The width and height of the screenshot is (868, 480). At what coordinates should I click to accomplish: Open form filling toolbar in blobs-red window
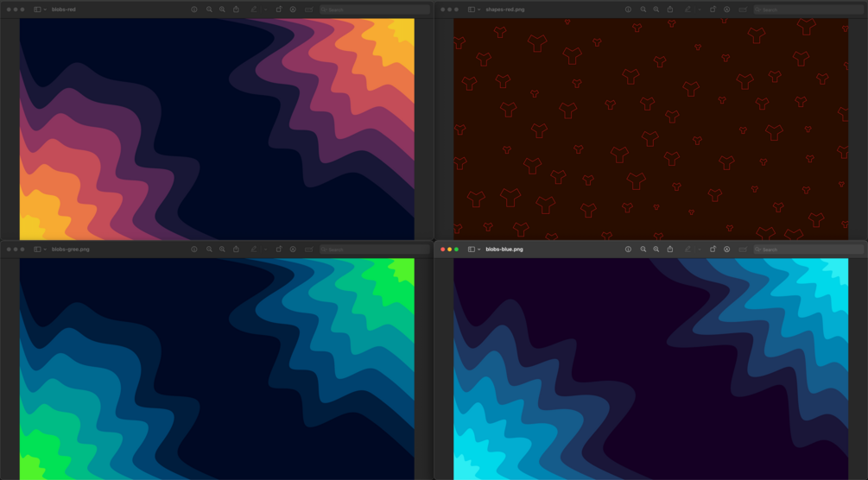[309, 9]
